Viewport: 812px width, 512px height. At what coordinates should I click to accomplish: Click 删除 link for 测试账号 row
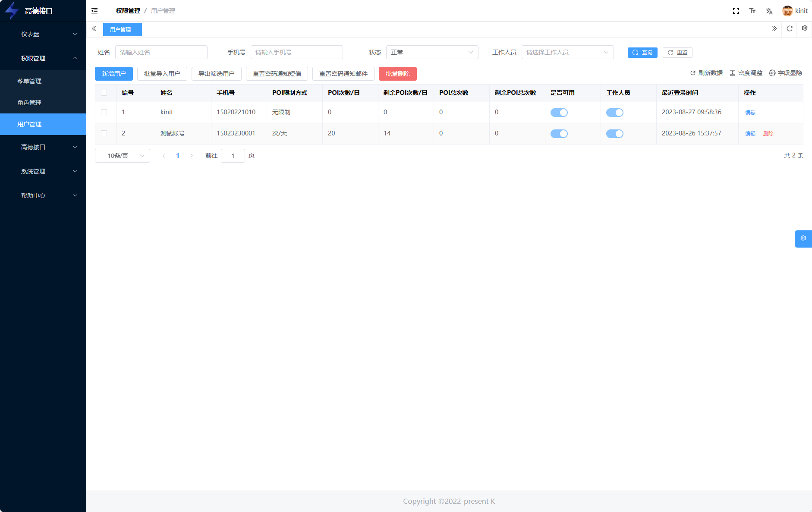pos(768,134)
